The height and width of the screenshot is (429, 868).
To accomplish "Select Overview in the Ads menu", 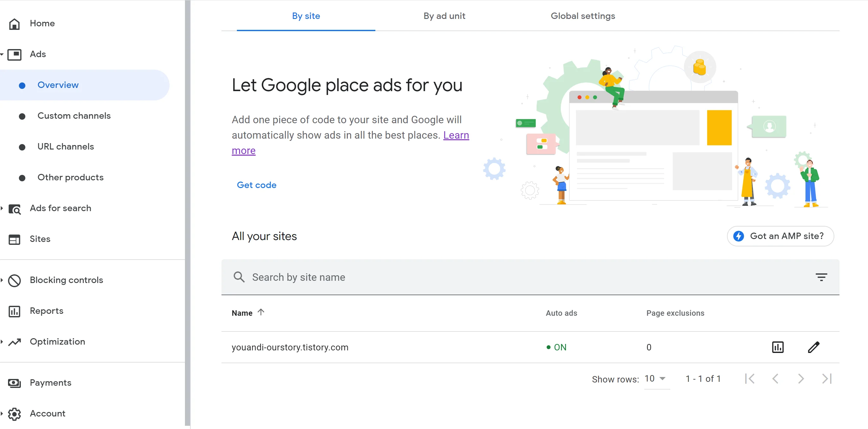I will [84, 85].
